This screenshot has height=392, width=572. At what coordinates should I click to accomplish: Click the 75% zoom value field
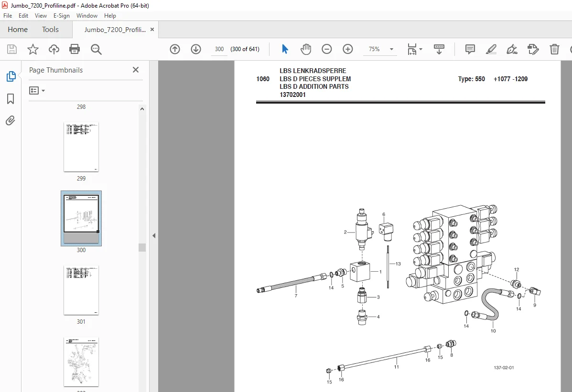(x=374, y=49)
